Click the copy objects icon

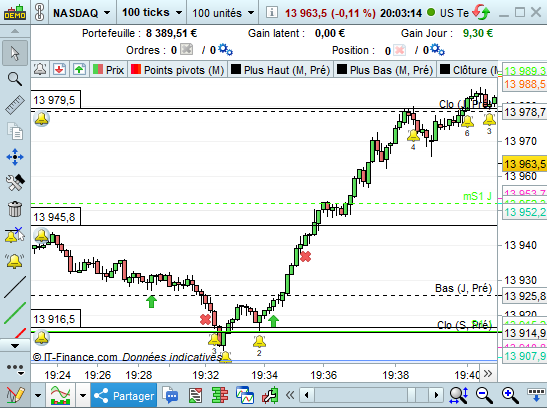click(15, 131)
